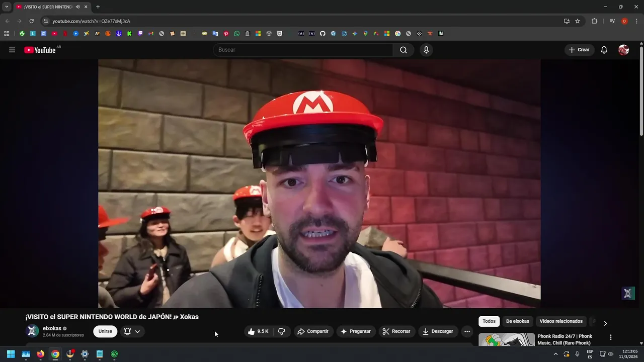Viewport: 644px width, 362px height.
Task: Select the De elxokas filter chip
Action: pyautogui.click(x=518, y=321)
